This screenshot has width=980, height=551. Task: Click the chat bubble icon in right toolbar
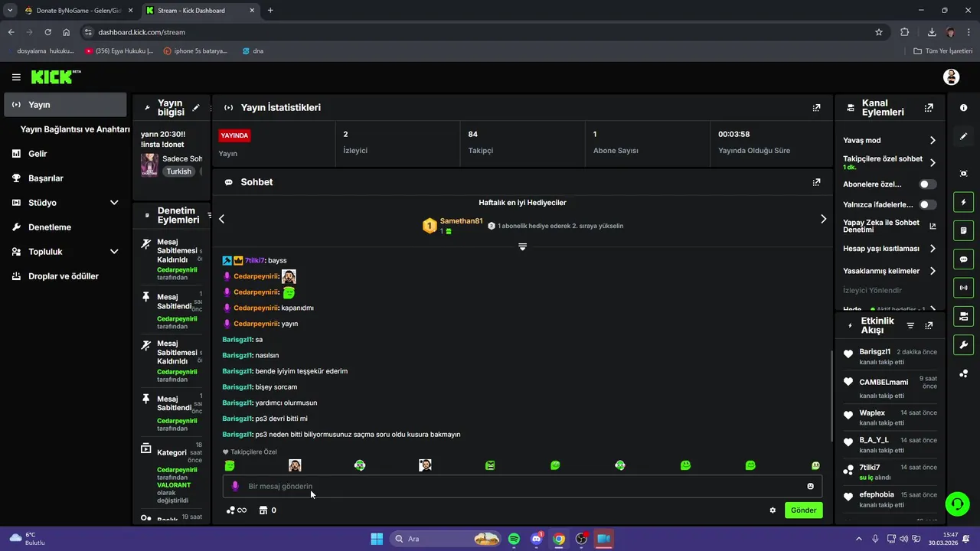(963, 259)
